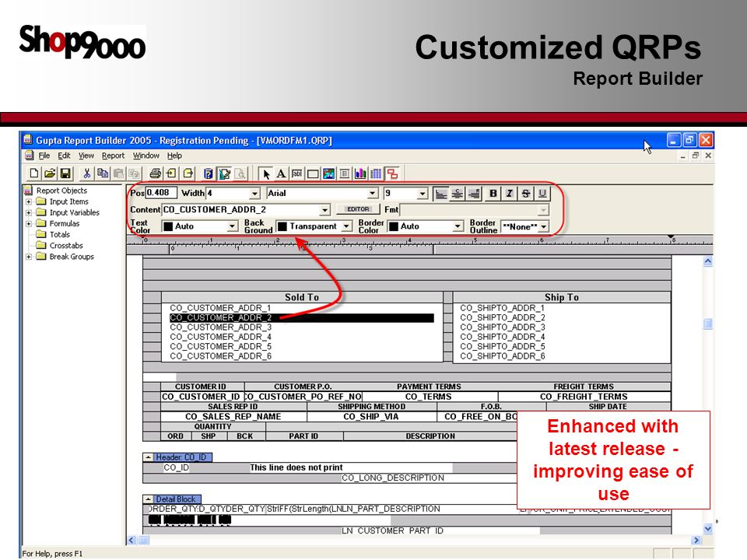Select the Totals folder in tree

60,234
